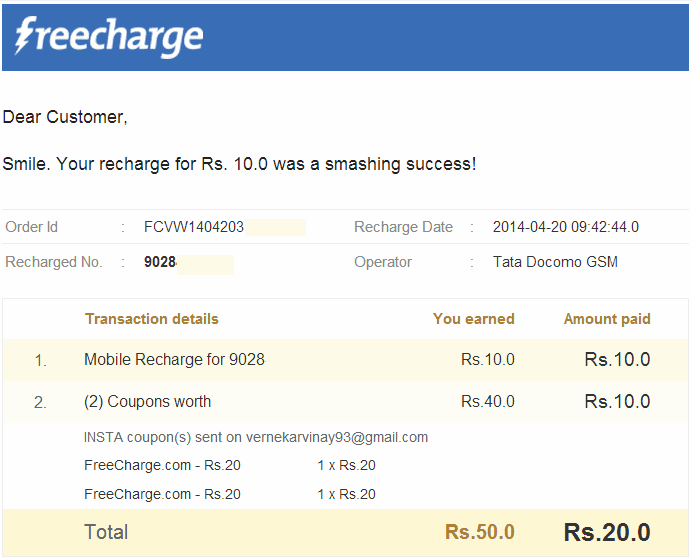Click the You earned column header
692x559 pixels.
coord(473,319)
